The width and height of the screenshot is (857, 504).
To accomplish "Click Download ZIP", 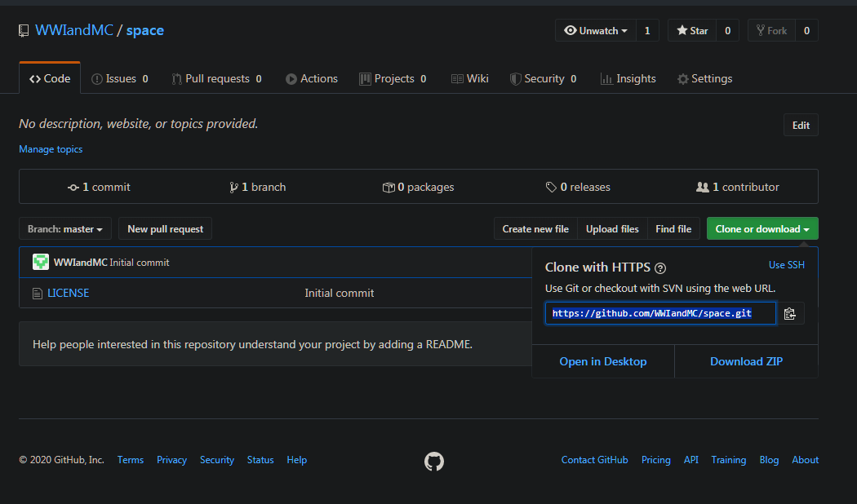I will click(746, 361).
